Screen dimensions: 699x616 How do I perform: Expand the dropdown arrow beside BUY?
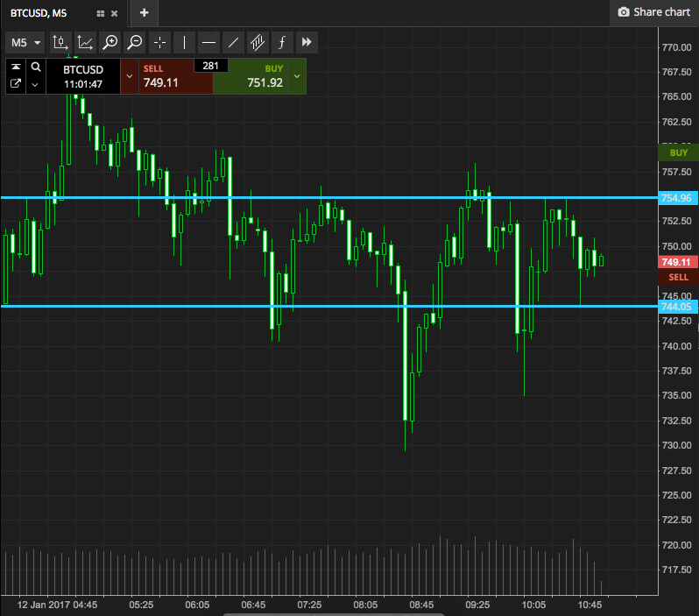coord(297,76)
